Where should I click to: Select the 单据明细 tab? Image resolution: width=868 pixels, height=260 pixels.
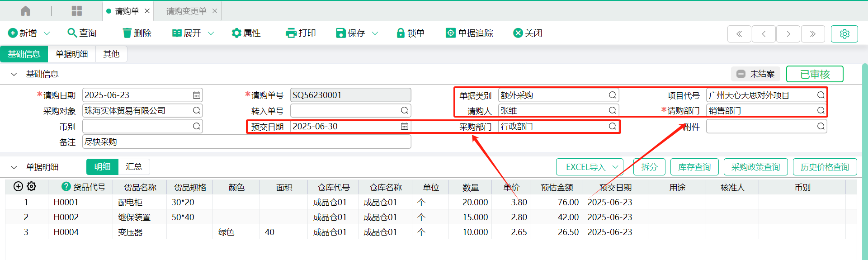pos(71,54)
